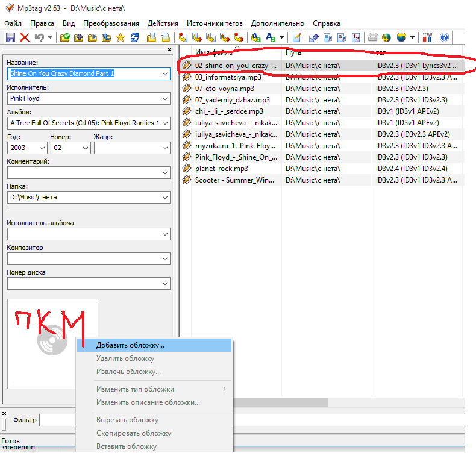Click the Путь column header

tap(327, 52)
